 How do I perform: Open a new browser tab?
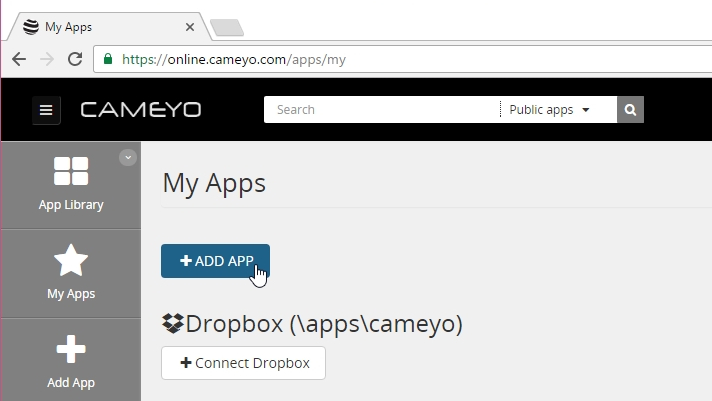[x=227, y=28]
